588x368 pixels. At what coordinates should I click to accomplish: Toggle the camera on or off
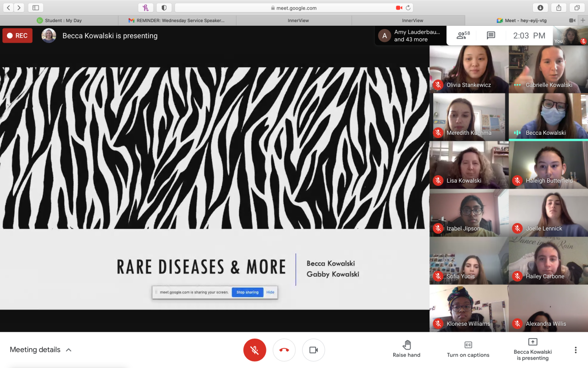click(313, 350)
